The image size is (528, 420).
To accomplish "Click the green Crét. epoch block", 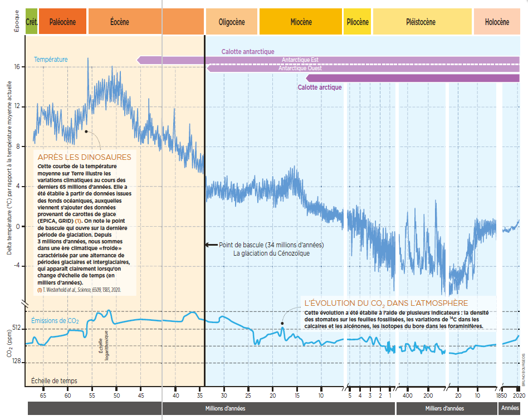I will click(32, 22).
